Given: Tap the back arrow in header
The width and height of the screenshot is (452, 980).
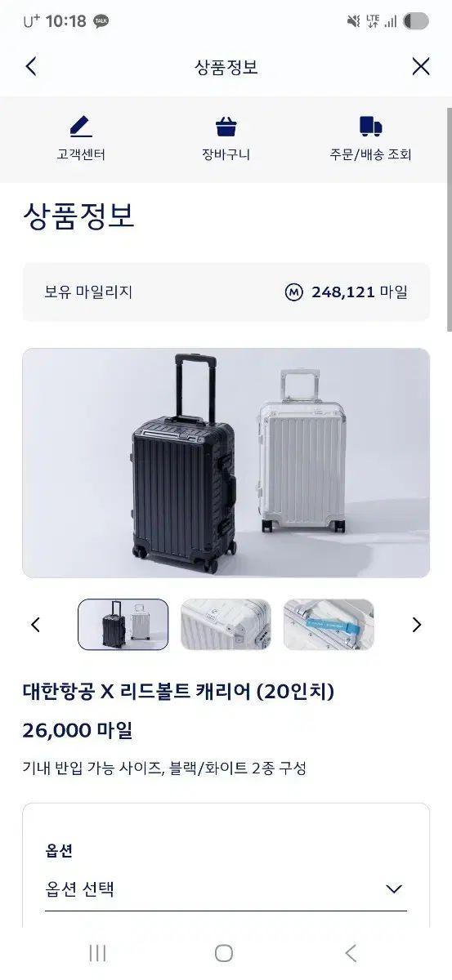Looking at the screenshot, I should (x=31, y=67).
